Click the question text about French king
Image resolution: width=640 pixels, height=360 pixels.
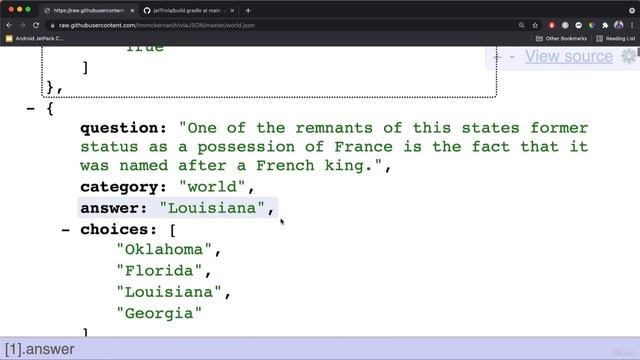334,147
